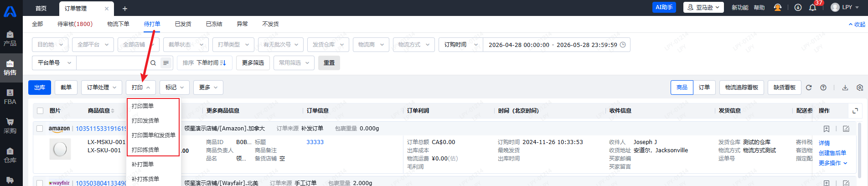Open the download center icon in header
Screen dimensions: 868x186
click(x=798, y=8)
